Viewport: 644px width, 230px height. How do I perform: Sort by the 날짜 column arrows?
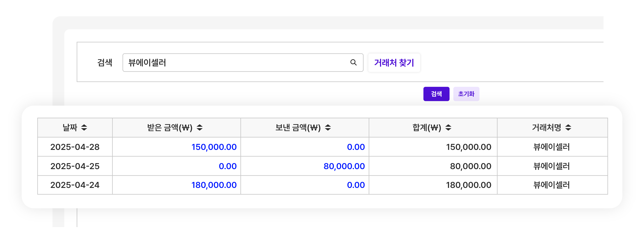[x=84, y=127]
